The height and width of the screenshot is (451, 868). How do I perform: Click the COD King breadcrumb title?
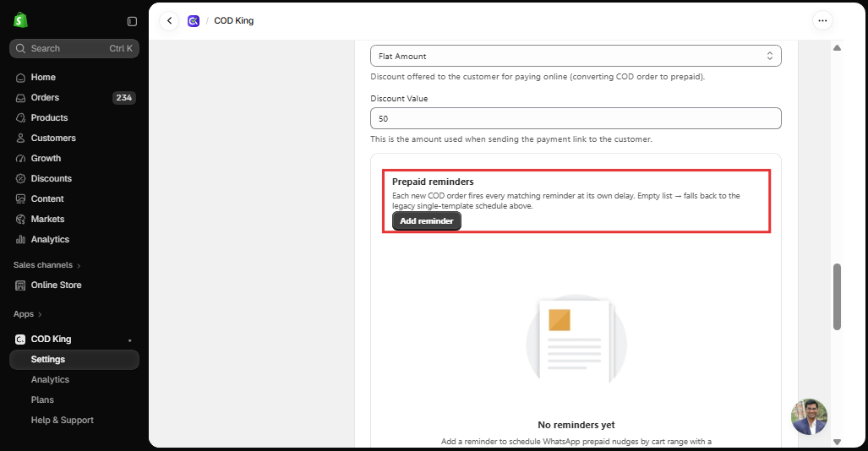tap(233, 20)
